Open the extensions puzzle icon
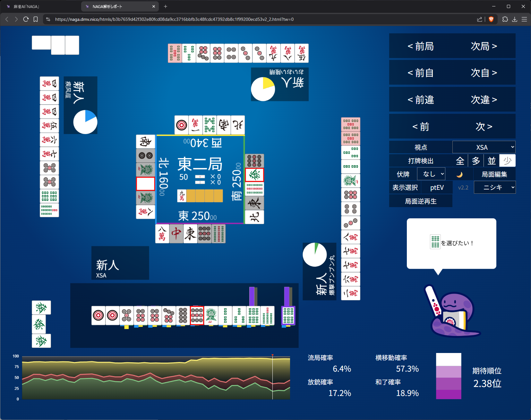 point(505,19)
